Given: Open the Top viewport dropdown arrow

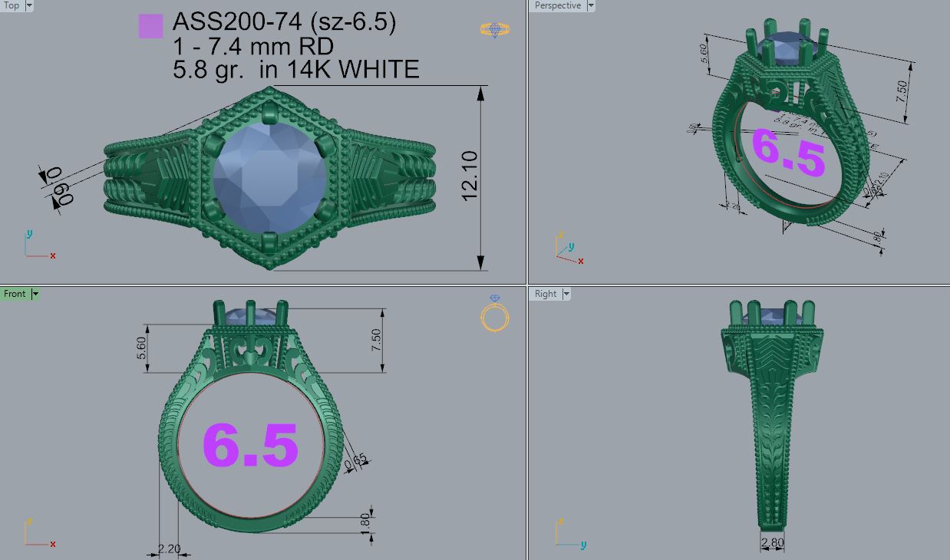Looking at the screenshot, I should 28,5.
